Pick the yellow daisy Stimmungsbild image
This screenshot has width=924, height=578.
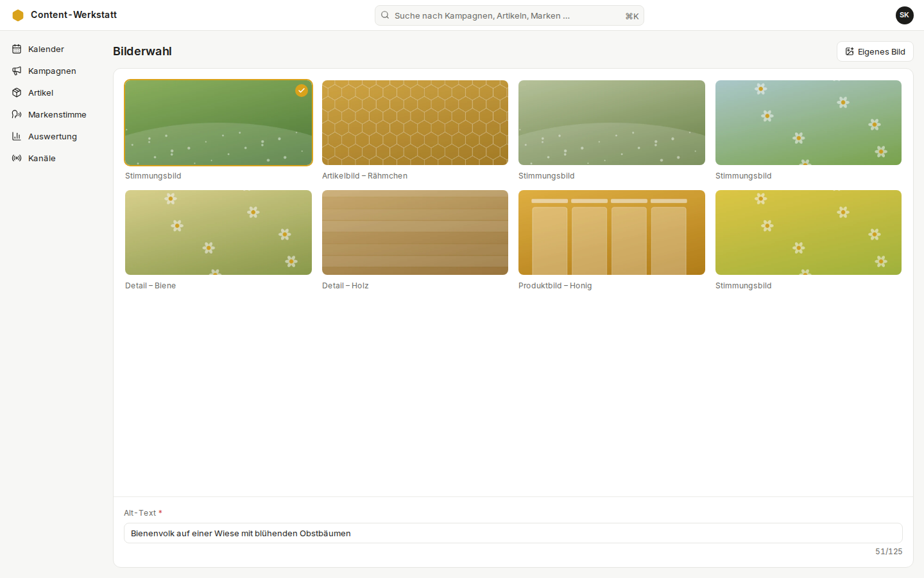tap(809, 232)
